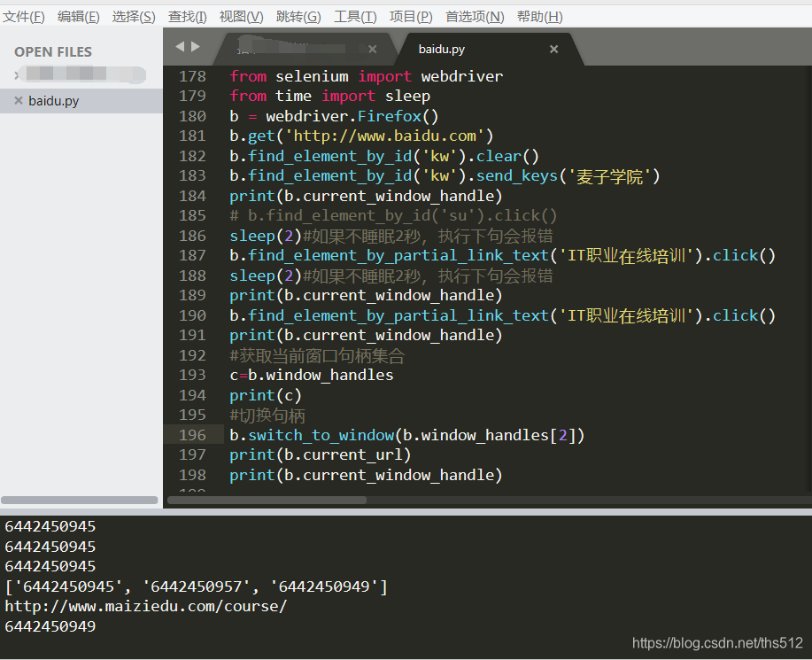
Task: Click line number 196 in the gutter
Action: pyautogui.click(x=192, y=435)
